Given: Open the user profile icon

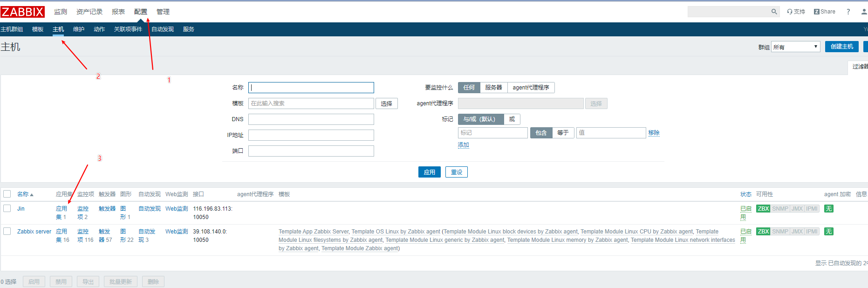Looking at the screenshot, I should [864, 12].
